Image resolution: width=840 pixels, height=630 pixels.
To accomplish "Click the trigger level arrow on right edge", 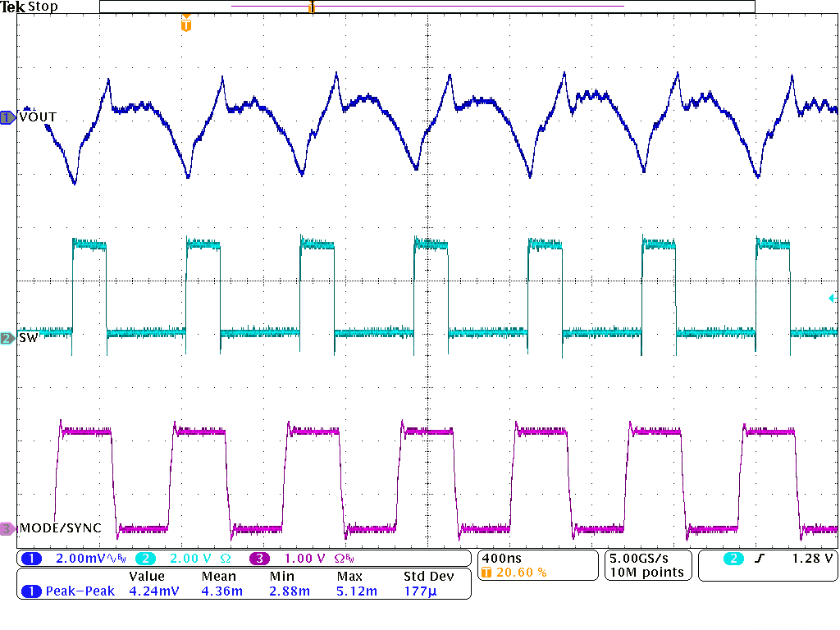I will coord(832,298).
